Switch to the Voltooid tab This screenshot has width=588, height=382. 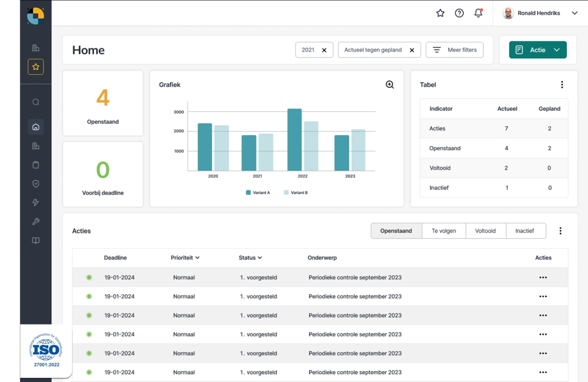[486, 231]
